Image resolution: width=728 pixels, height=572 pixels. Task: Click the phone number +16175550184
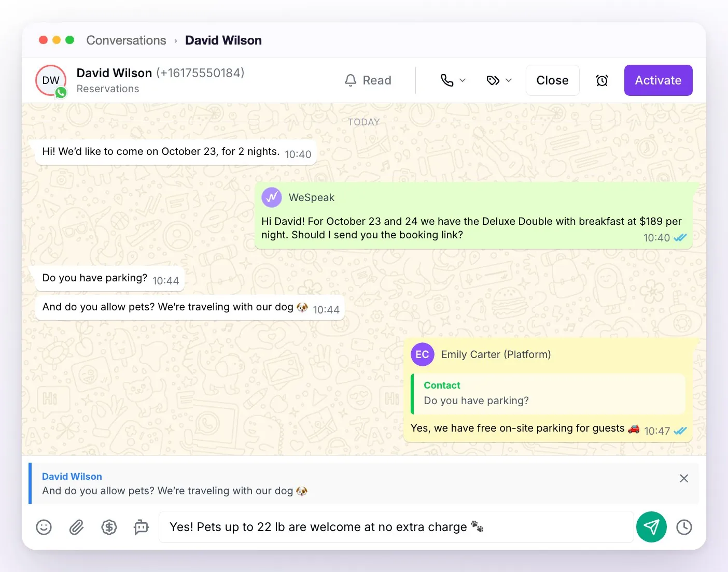tap(200, 73)
